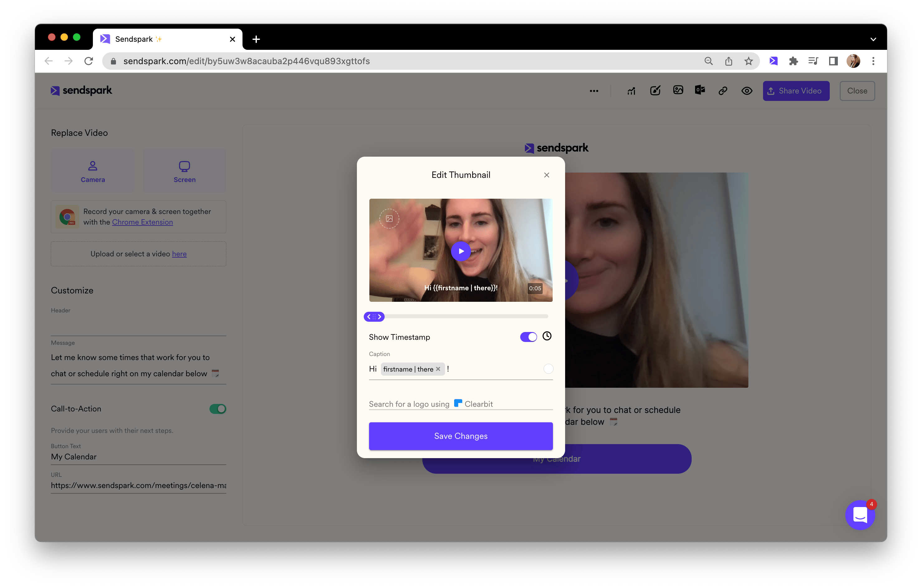Move the thumbnail frame slider handle
This screenshot has width=922, height=588.
point(374,317)
